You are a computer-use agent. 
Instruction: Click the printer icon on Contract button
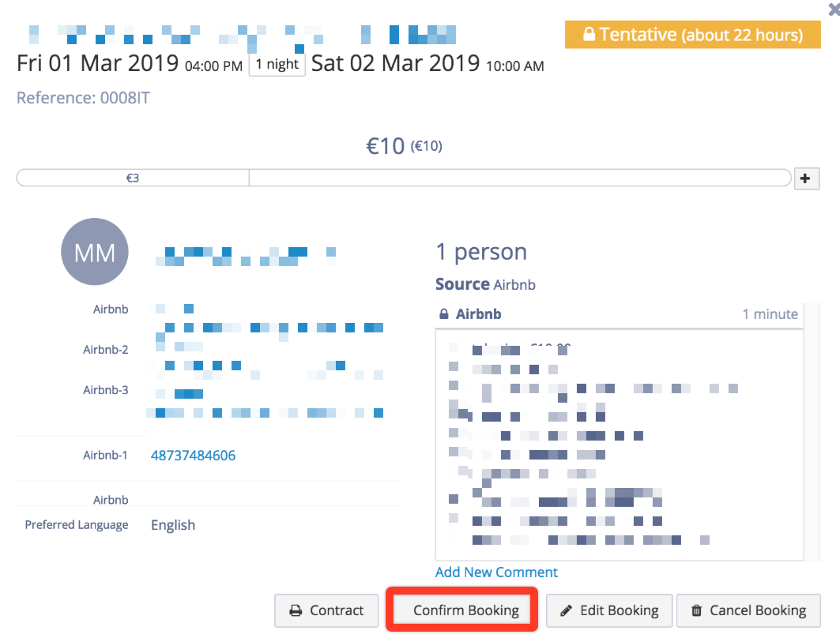coord(296,610)
